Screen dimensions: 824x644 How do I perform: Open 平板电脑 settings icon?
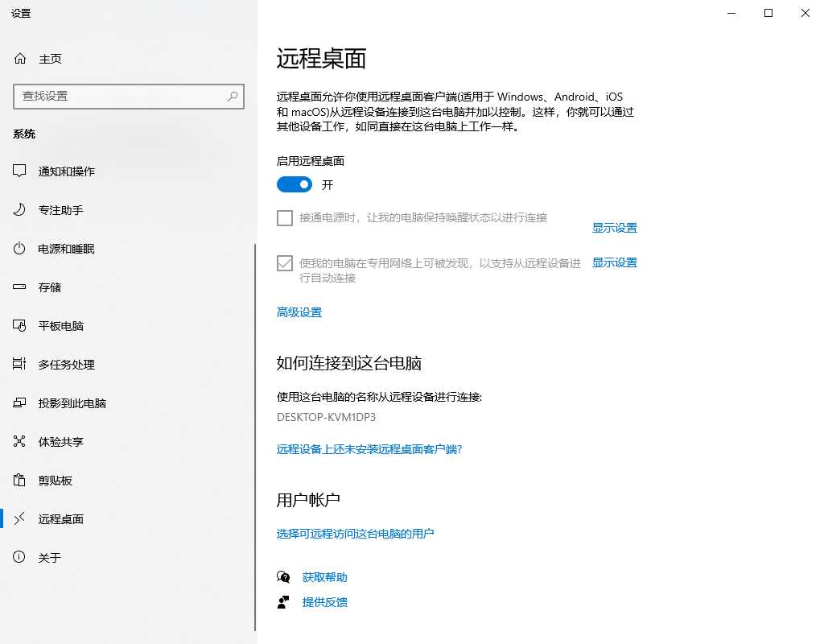click(x=19, y=325)
